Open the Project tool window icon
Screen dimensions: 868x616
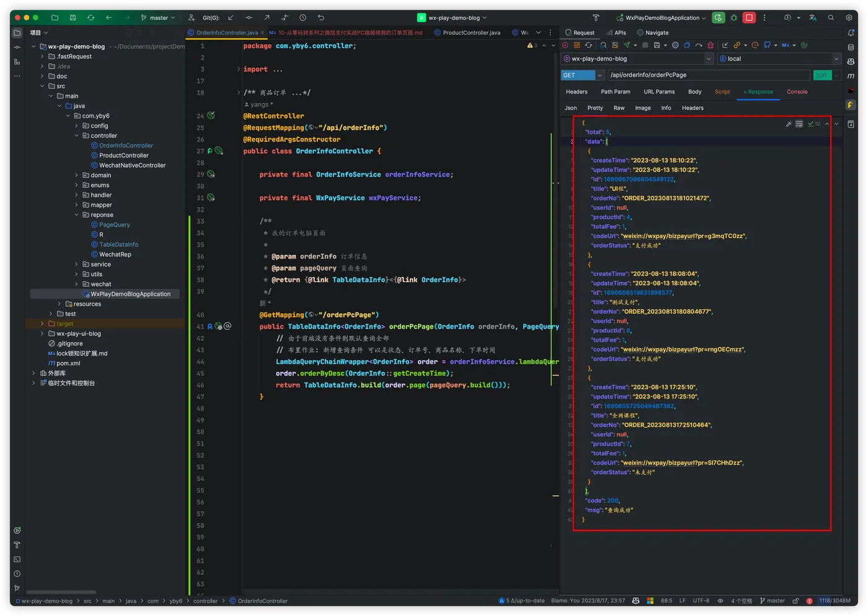pyautogui.click(x=17, y=33)
